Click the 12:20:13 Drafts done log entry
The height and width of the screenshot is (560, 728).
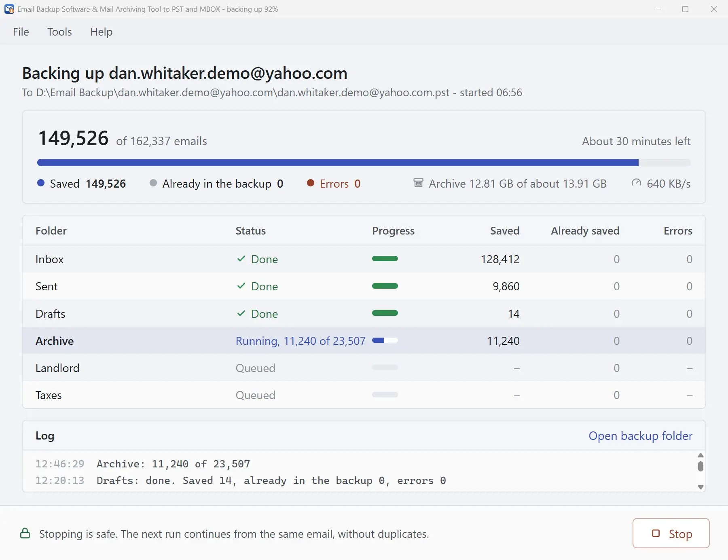click(241, 480)
